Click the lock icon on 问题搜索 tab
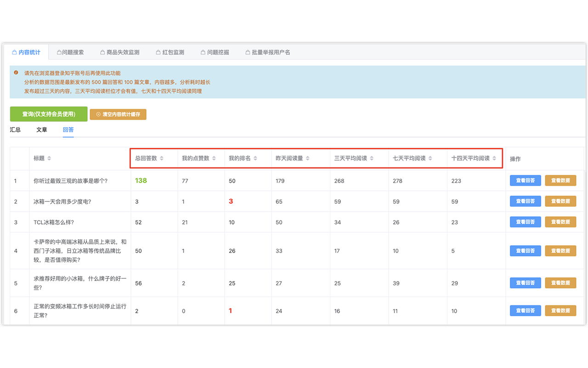588x368 pixels. (59, 52)
